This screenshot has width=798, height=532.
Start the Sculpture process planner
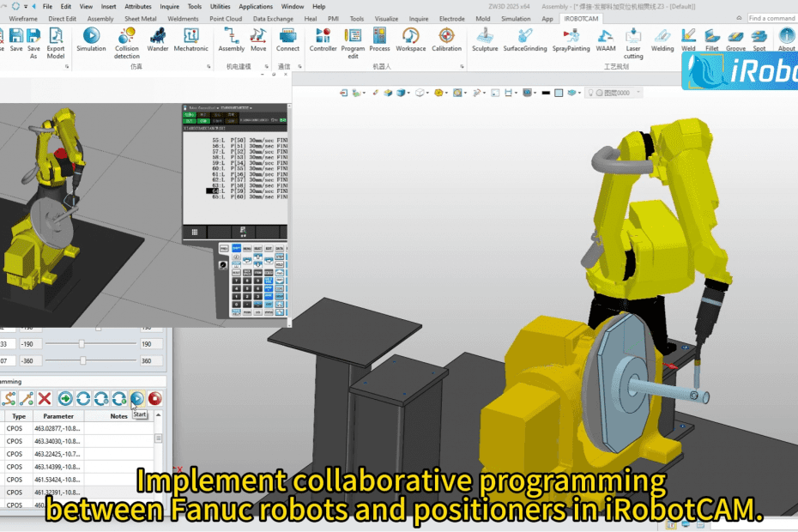[x=485, y=40]
